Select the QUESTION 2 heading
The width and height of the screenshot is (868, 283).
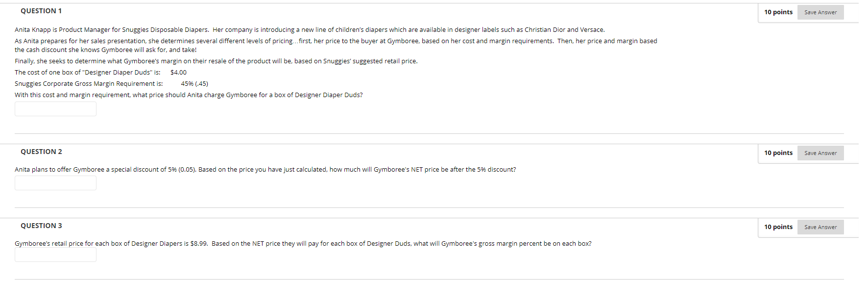(41, 152)
